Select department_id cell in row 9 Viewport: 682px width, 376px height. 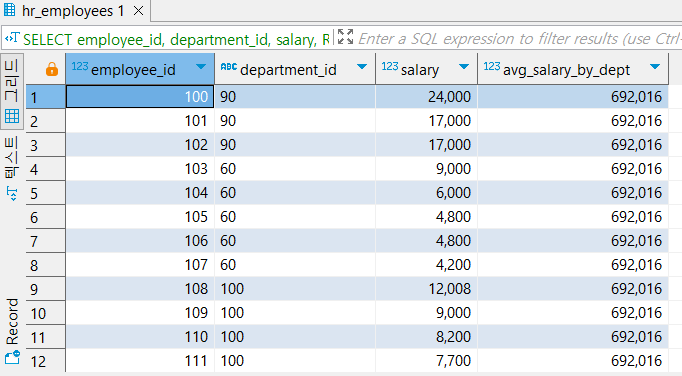tap(295, 289)
